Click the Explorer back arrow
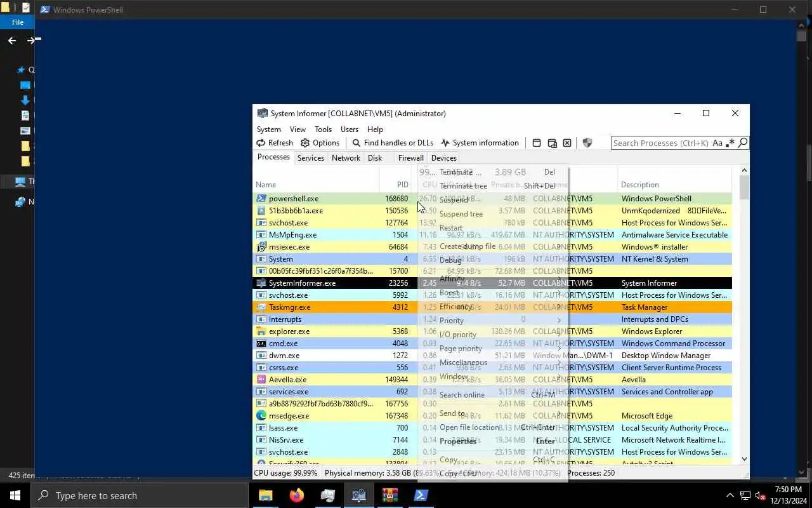Image resolution: width=812 pixels, height=508 pixels. coord(12,40)
